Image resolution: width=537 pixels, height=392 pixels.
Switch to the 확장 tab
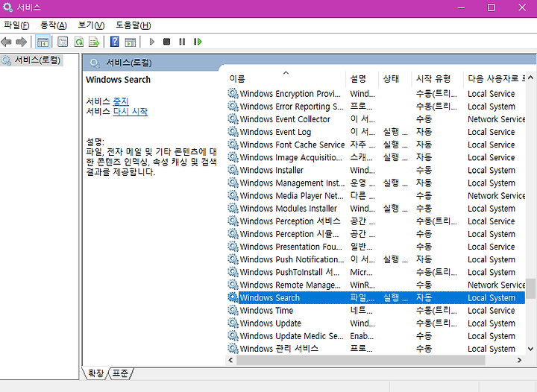[95, 373]
